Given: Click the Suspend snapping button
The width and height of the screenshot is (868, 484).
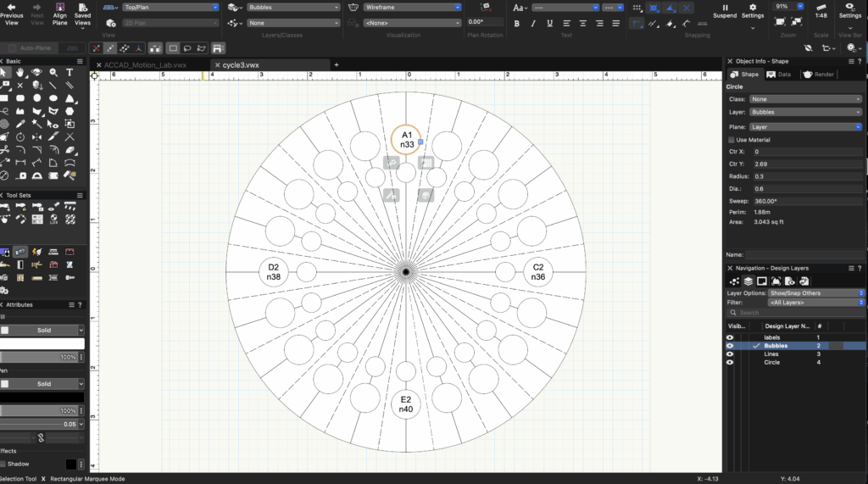Looking at the screenshot, I should point(725,11).
